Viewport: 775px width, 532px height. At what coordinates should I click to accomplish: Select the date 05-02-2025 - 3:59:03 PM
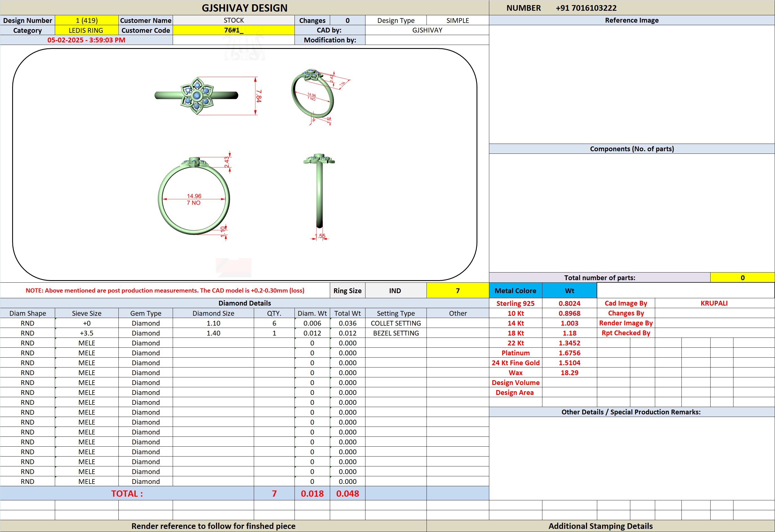point(86,40)
